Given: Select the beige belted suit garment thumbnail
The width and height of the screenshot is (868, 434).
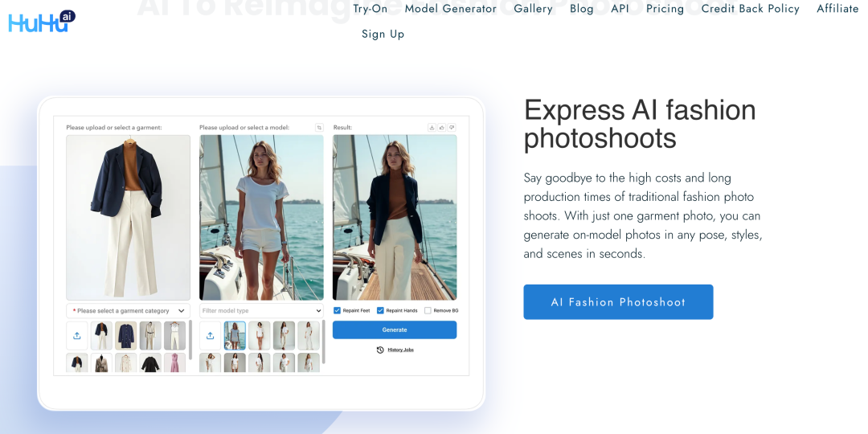Looking at the screenshot, I should click(x=150, y=335).
